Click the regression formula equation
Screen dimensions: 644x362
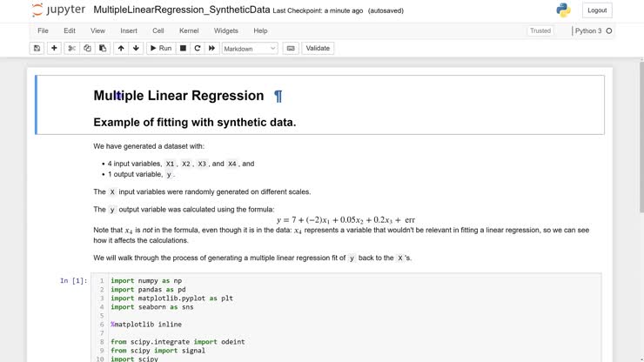[345, 220]
